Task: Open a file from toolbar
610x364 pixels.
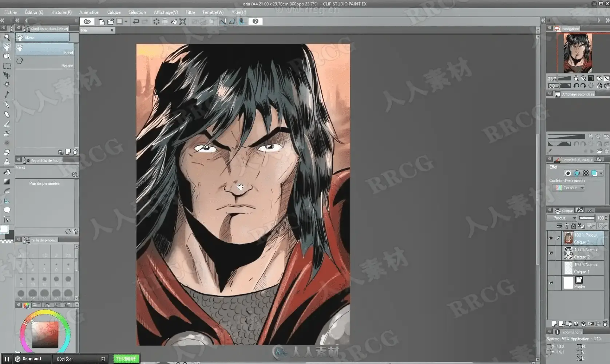Action: (x=111, y=21)
